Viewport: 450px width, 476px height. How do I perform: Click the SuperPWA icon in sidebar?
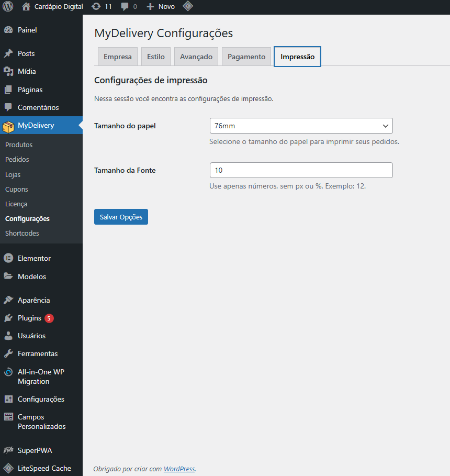tap(8, 450)
